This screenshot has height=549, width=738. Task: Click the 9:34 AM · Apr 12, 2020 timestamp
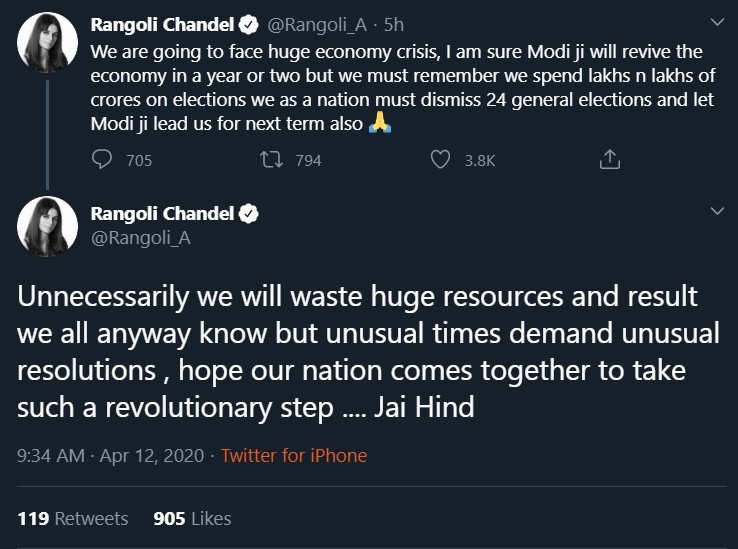coord(109,456)
